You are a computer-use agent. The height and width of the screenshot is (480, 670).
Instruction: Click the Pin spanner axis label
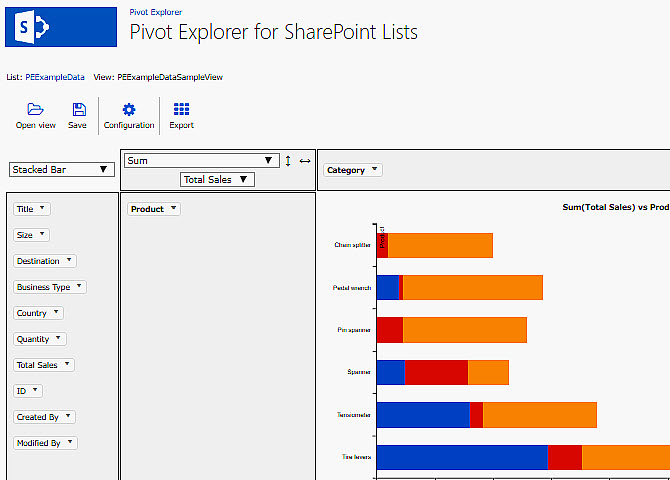click(x=354, y=330)
